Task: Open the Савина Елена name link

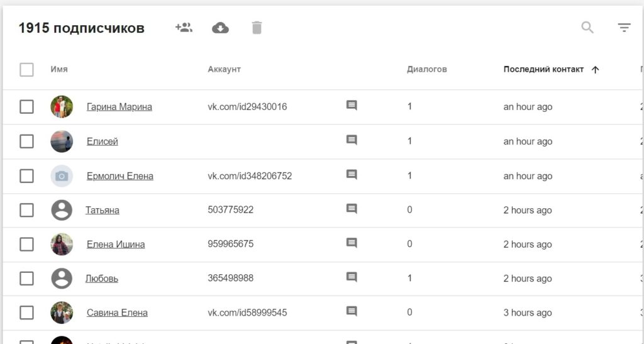Action: 117,313
